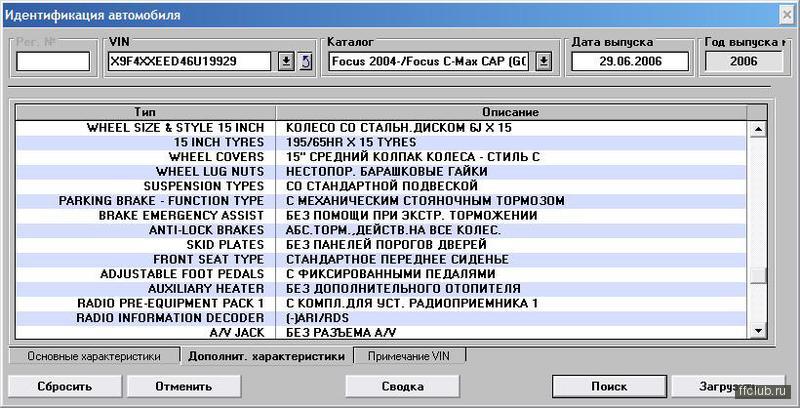Open the Примечание VIN tab
Image resolution: width=800 pixels, height=408 pixels.
coord(409,356)
